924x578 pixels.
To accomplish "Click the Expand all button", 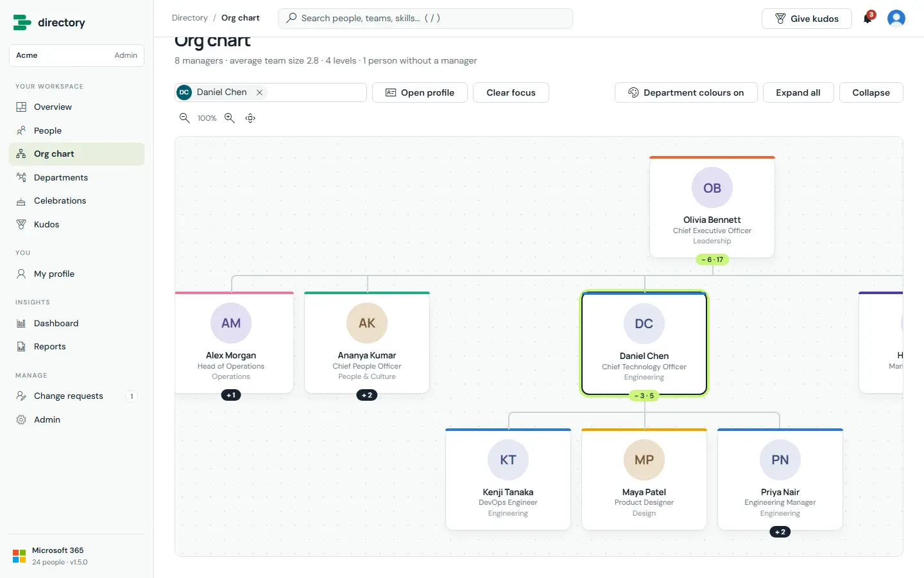I will pos(798,92).
